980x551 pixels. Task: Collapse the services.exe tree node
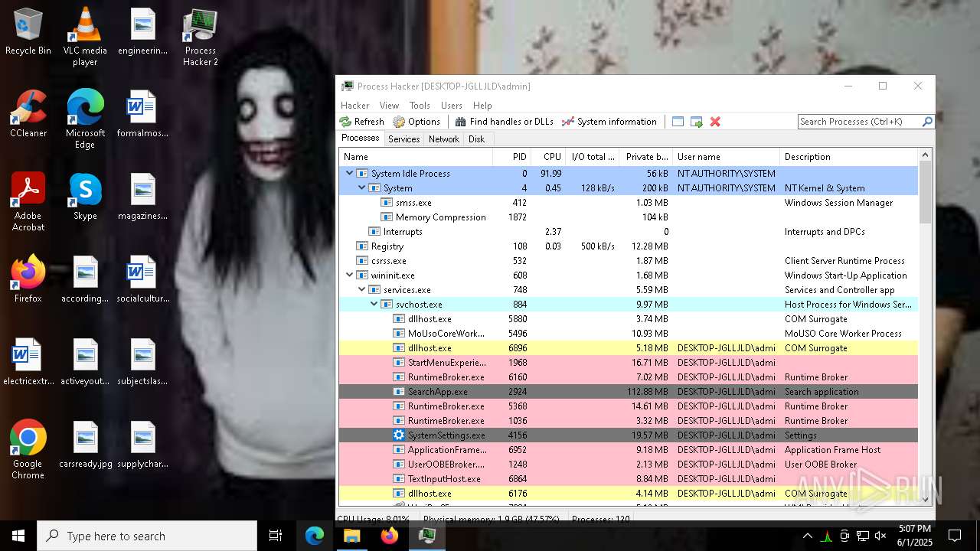362,290
